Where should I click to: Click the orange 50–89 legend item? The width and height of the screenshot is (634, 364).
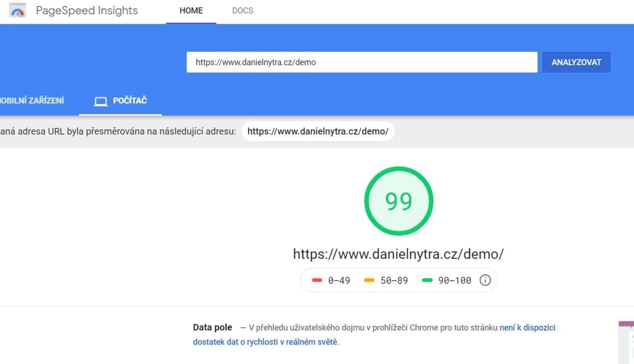pyautogui.click(x=386, y=280)
